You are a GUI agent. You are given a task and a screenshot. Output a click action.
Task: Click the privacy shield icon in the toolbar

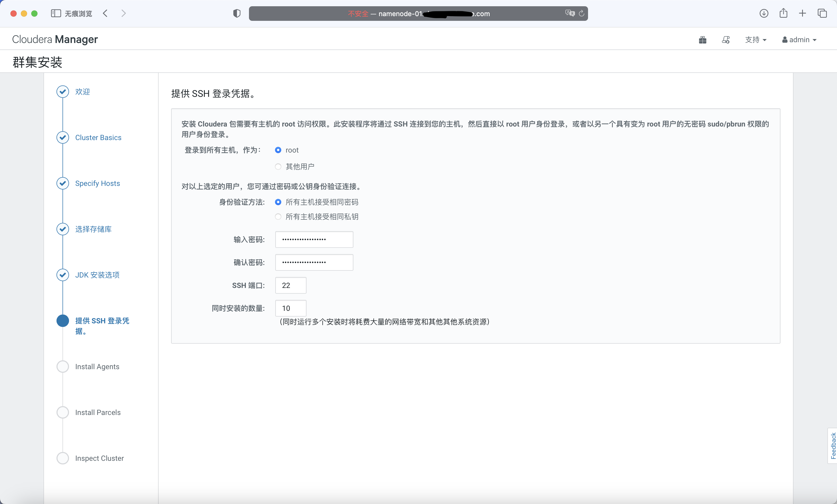click(x=236, y=13)
